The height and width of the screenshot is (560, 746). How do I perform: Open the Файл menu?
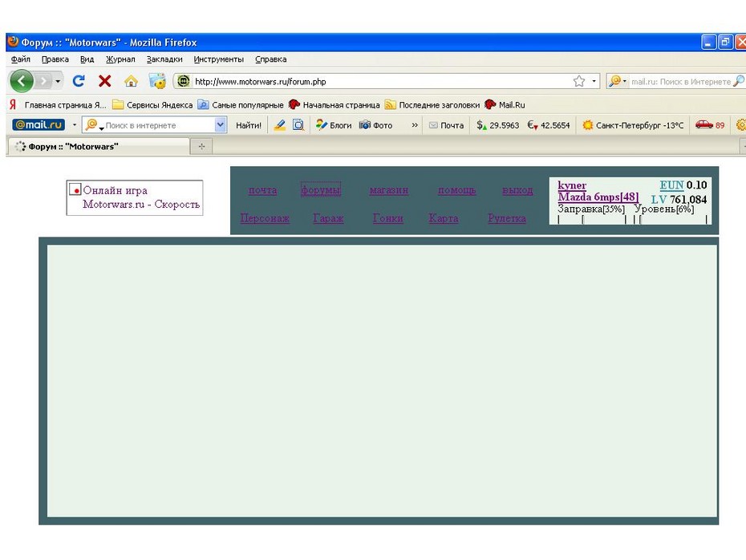point(21,59)
